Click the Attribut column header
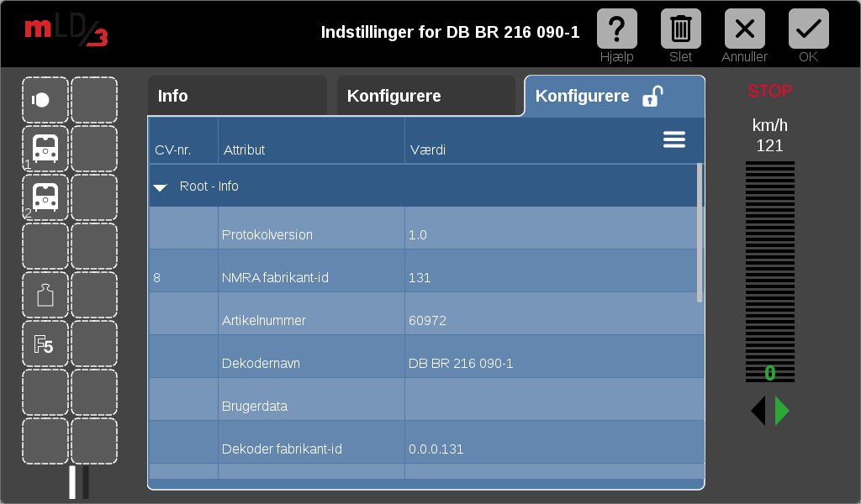861x504 pixels. point(245,150)
